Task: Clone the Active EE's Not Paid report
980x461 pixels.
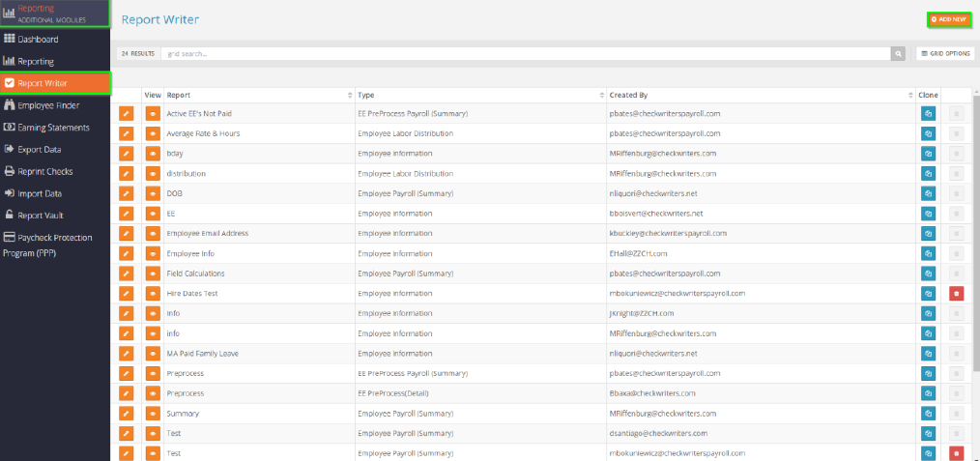Action: (x=928, y=114)
